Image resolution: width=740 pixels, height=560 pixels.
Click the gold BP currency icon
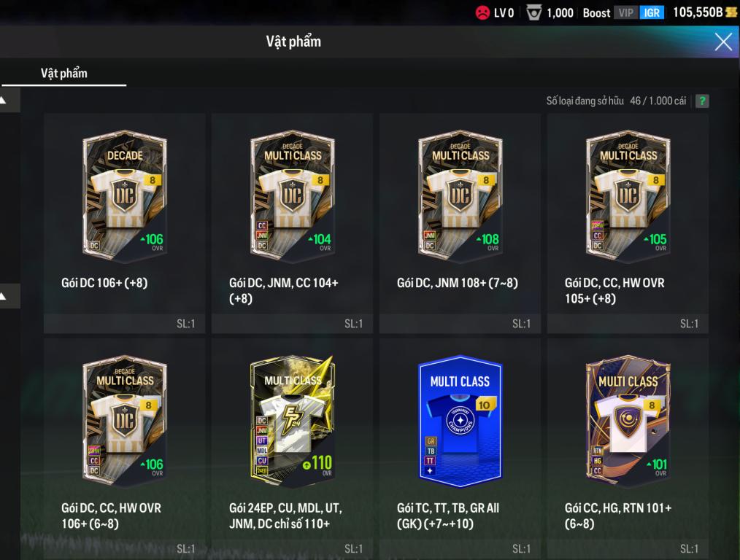[x=731, y=12]
